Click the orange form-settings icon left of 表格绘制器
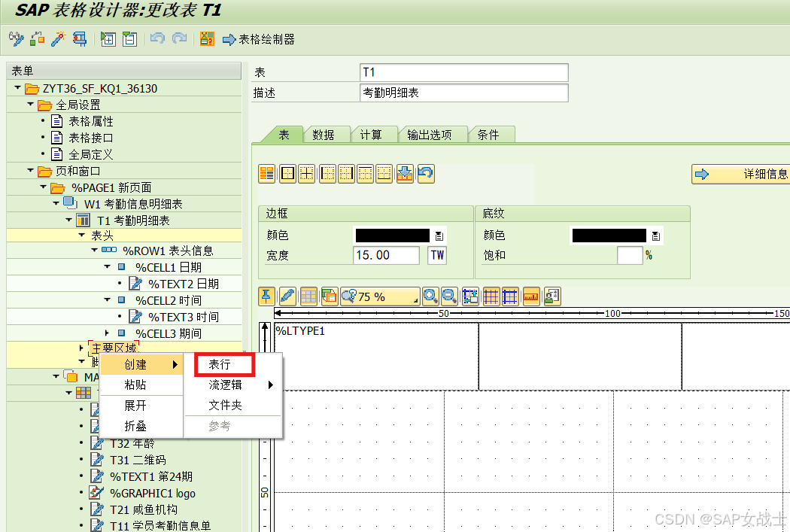 coord(207,39)
